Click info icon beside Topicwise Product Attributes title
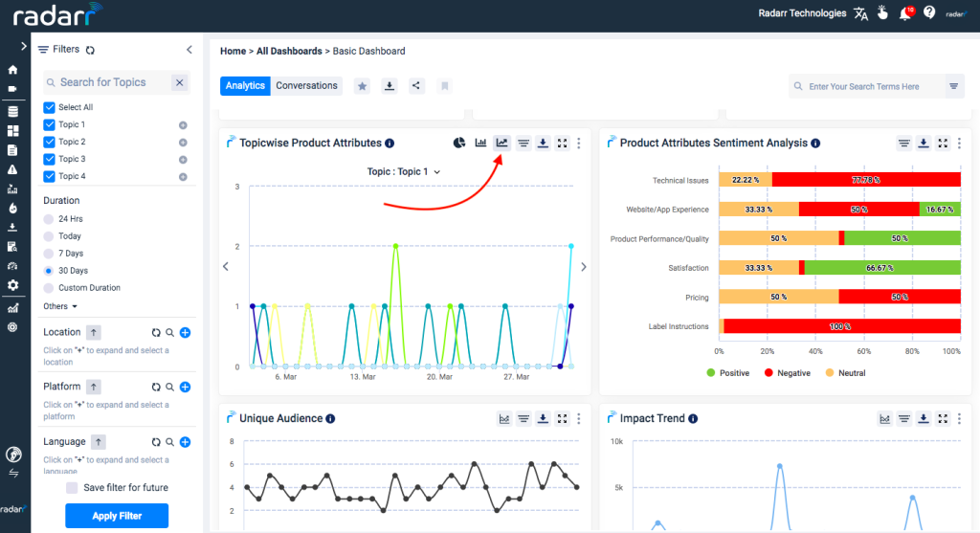The width and height of the screenshot is (980, 533). (x=390, y=144)
